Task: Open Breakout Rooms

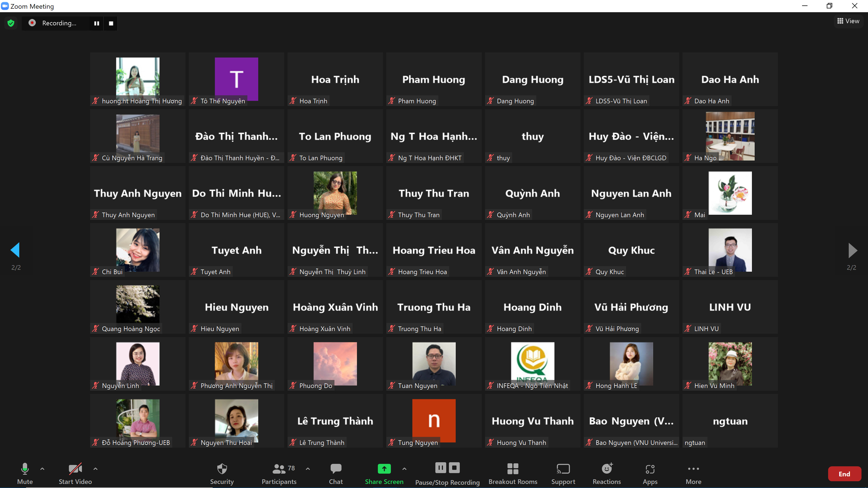Action: pyautogui.click(x=513, y=473)
